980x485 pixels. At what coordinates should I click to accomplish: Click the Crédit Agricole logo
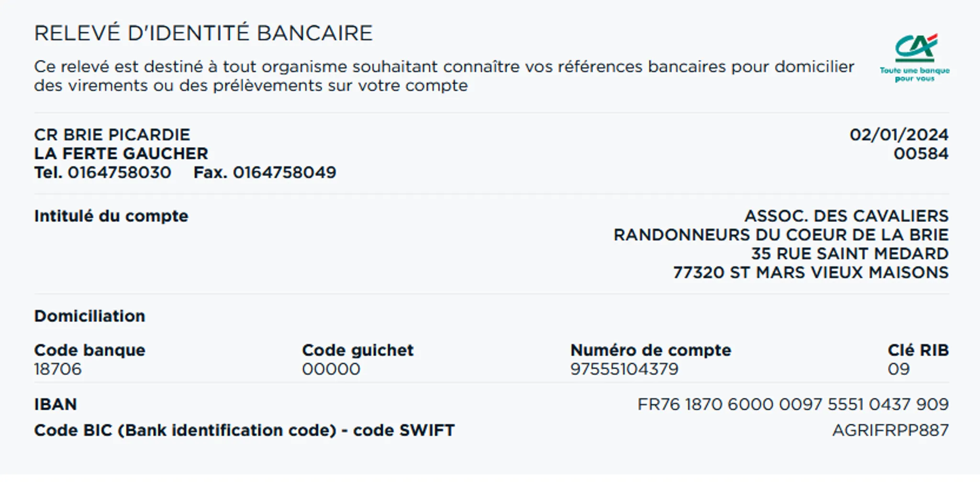tap(915, 48)
